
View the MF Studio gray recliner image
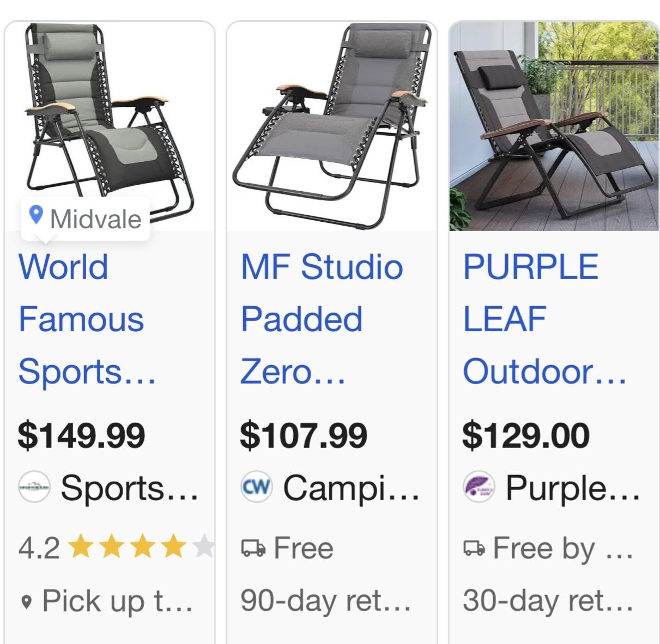point(331,126)
